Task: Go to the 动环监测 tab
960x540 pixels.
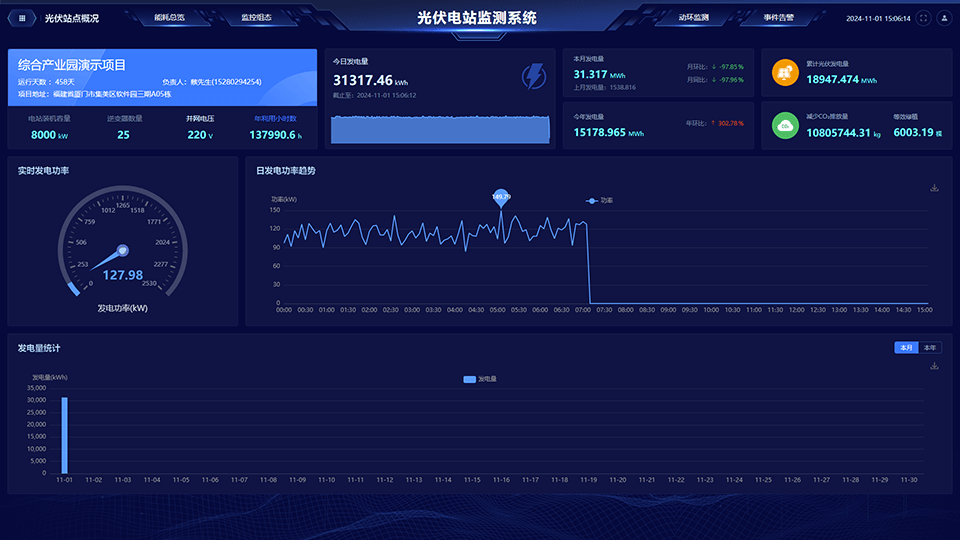Action: pyautogui.click(x=693, y=18)
